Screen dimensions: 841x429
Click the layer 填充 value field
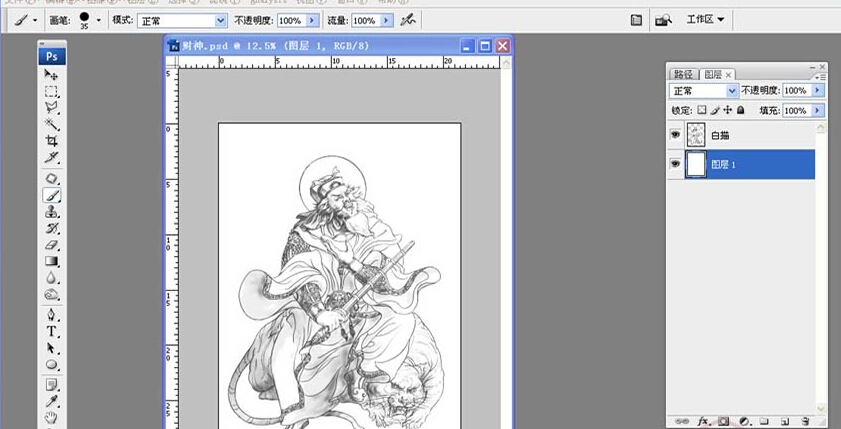coord(796,110)
